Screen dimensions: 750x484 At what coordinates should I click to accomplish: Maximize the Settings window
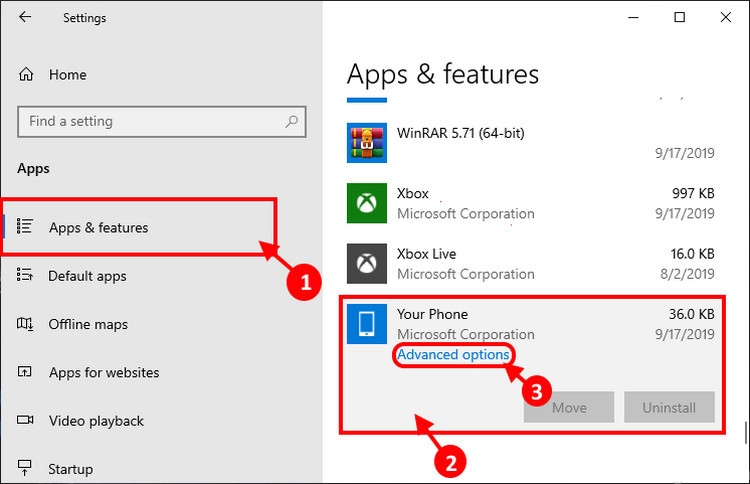pyautogui.click(x=679, y=17)
